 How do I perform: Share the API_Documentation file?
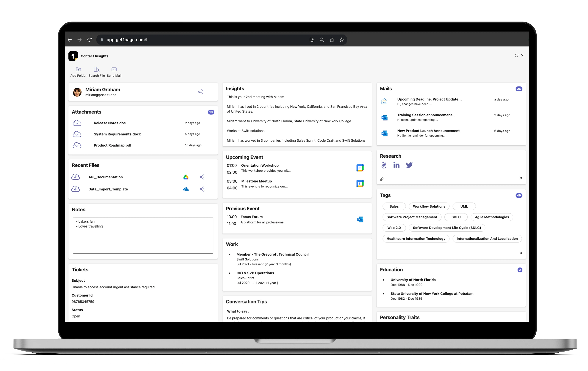[x=202, y=177]
